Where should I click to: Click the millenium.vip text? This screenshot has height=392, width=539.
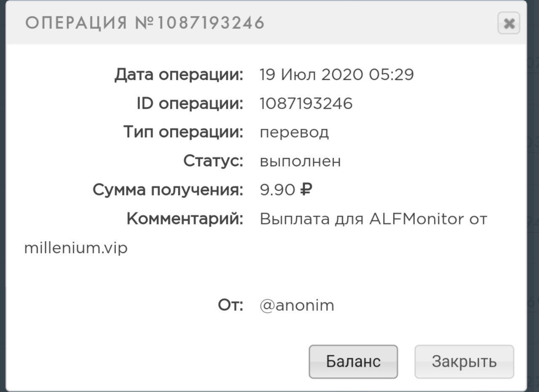pos(76,248)
